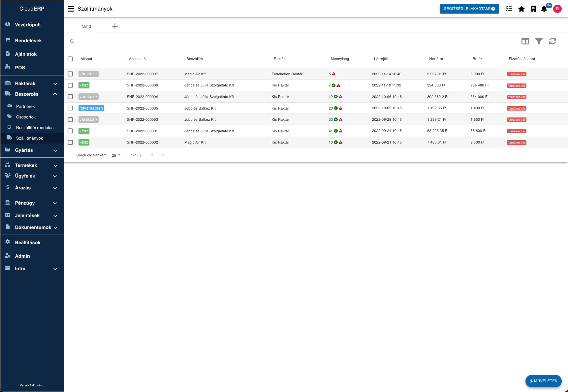Image resolution: width=568 pixels, height=392 pixels.
Task: Click Segítség, elakadtam! button
Action: pos(469,9)
